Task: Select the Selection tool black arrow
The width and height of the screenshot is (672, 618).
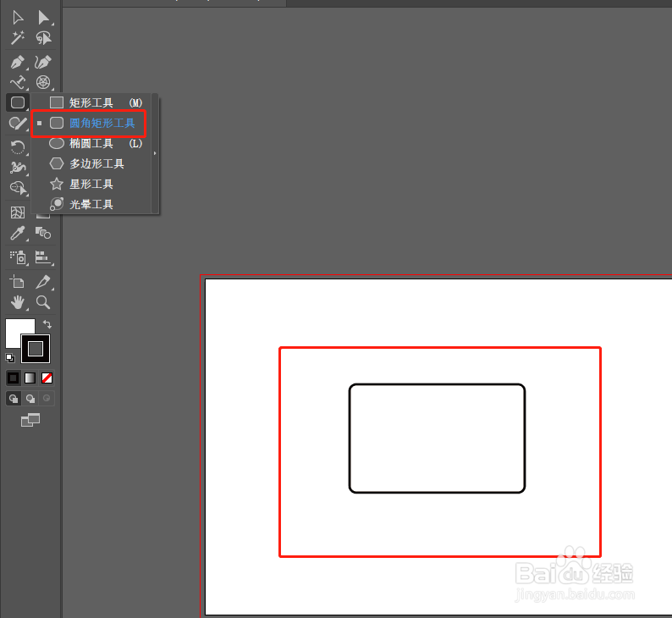Action: tap(18, 18)
